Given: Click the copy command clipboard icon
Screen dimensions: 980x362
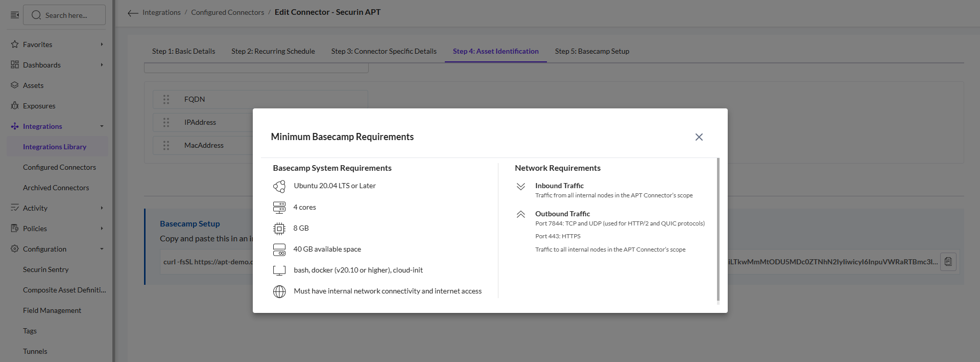Looking at the screenshot, I should [948, 262].
